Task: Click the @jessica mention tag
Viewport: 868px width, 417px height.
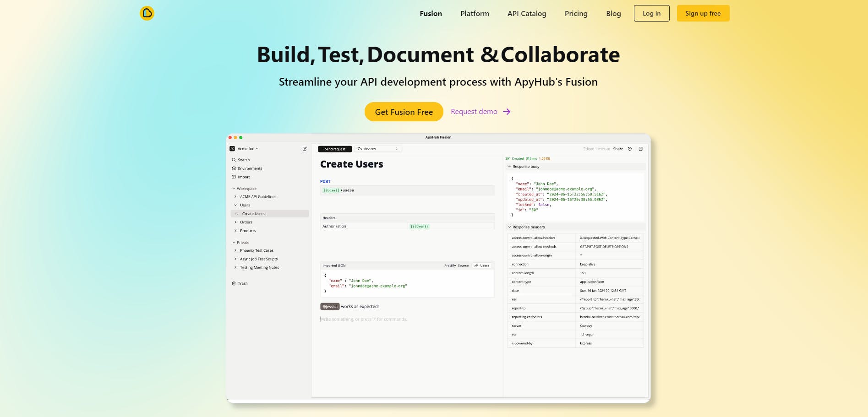Action: 330,307
